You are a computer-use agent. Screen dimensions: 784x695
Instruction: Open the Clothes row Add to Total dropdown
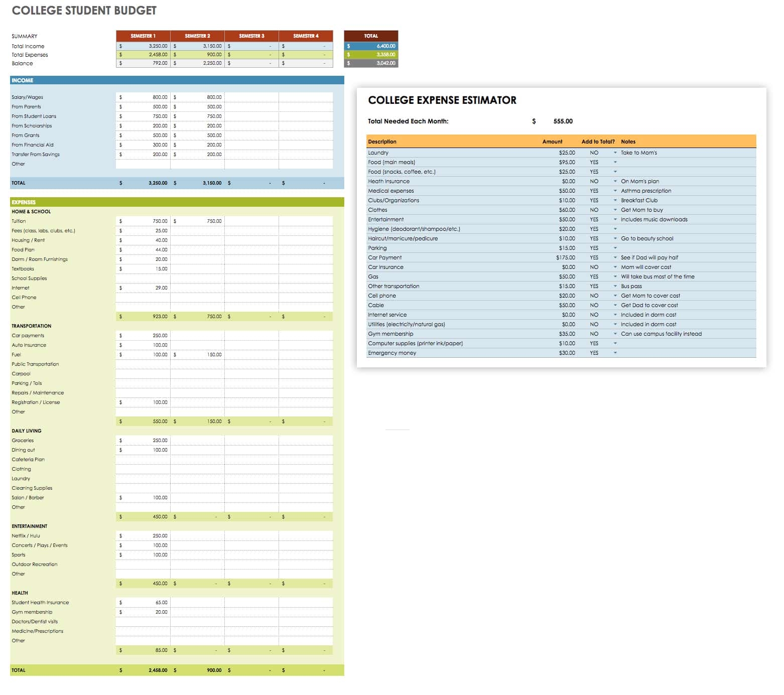tap(615, 210)
